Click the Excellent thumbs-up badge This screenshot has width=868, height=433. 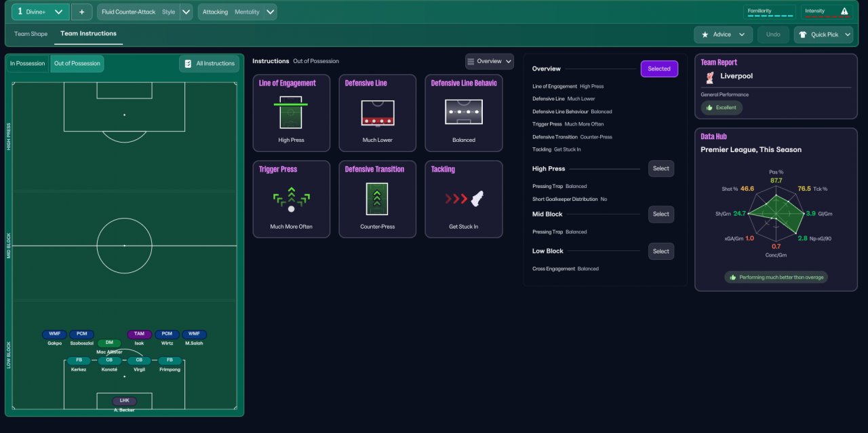click(x=722, y=107)
